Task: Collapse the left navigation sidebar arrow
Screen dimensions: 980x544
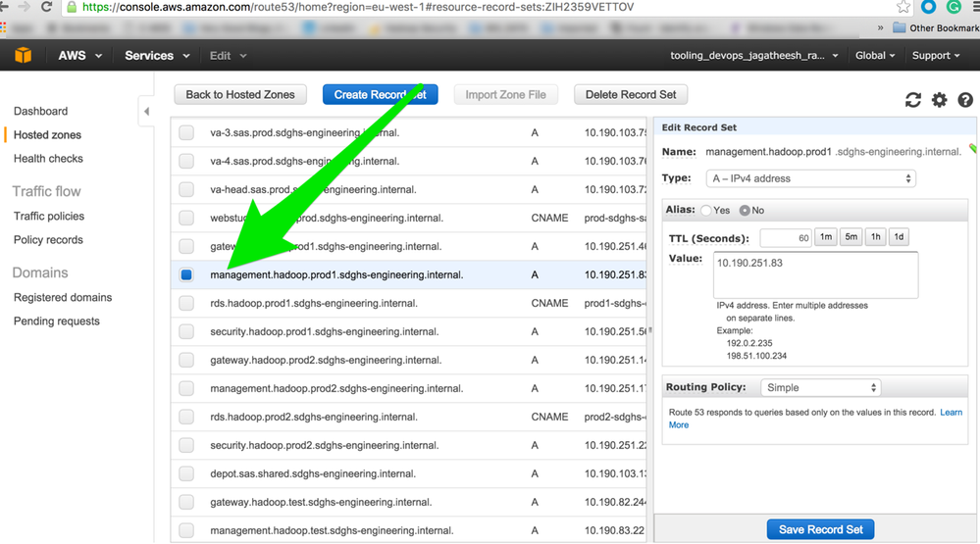Action: (146, 111)
